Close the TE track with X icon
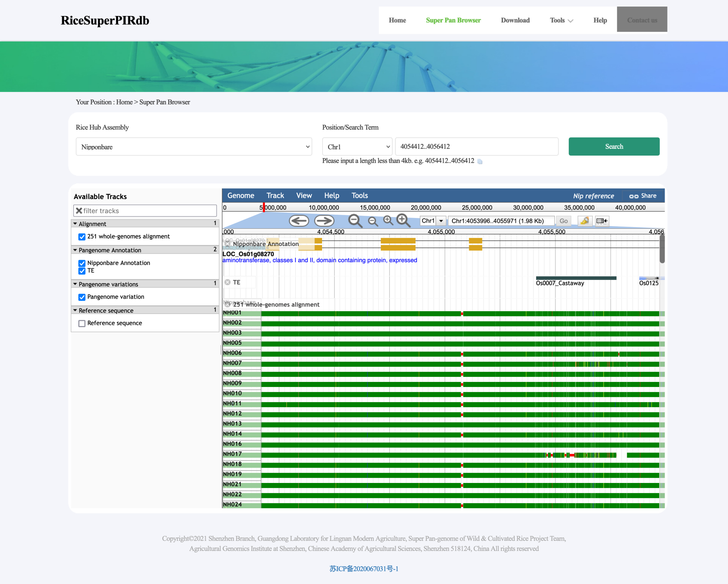 (x=227, y=282)
